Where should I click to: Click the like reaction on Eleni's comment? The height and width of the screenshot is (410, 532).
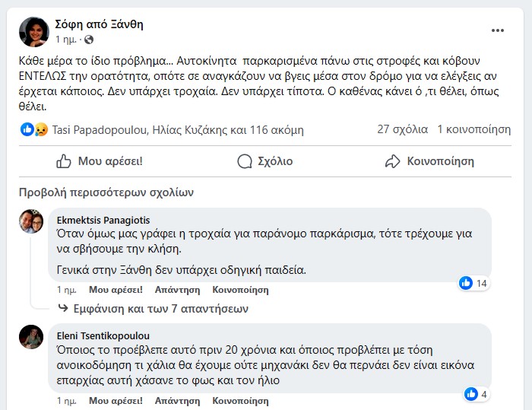tap(470, 394)
